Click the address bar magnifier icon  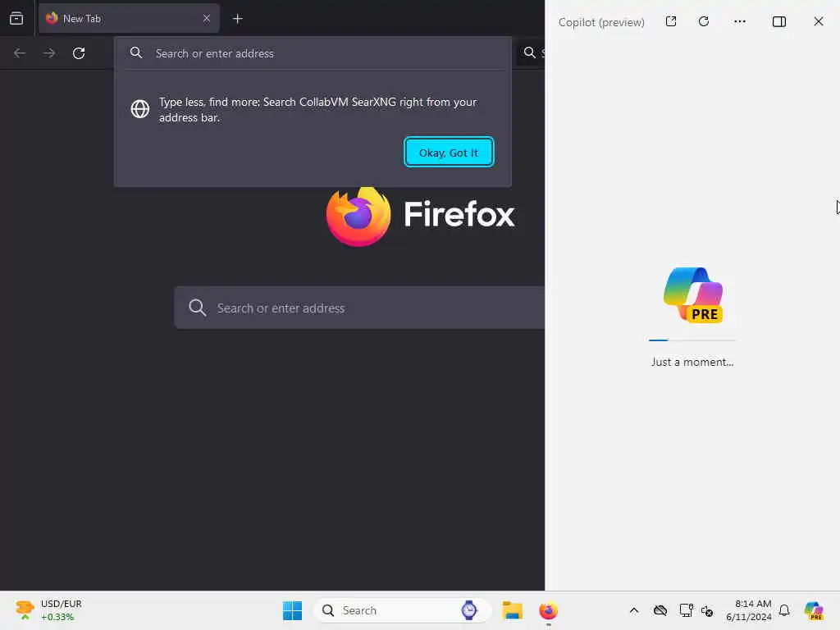pos(136,52)
